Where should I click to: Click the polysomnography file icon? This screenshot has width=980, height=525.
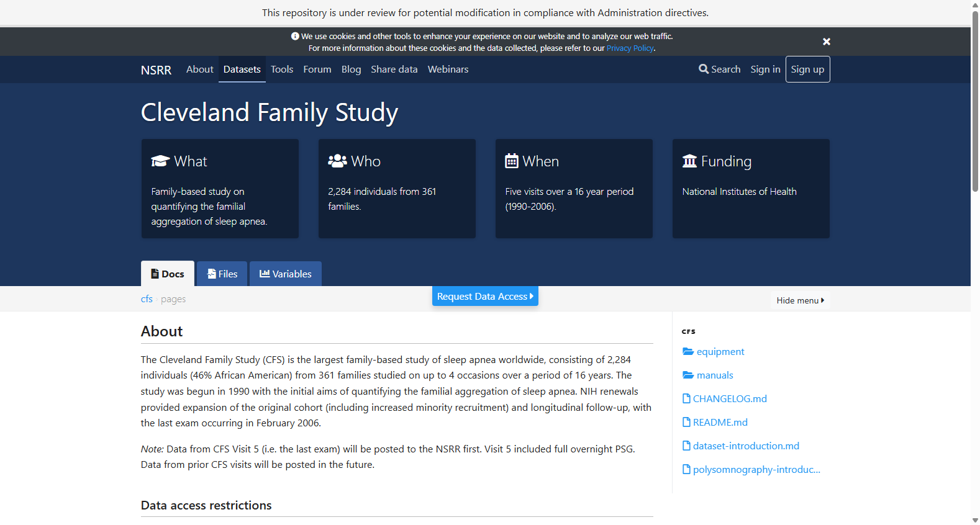(x=686, y=469)
